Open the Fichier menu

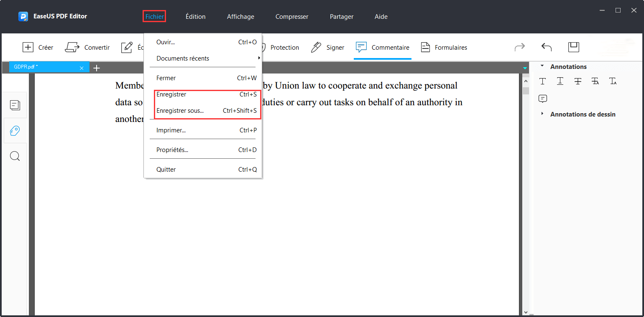(154, 17)
